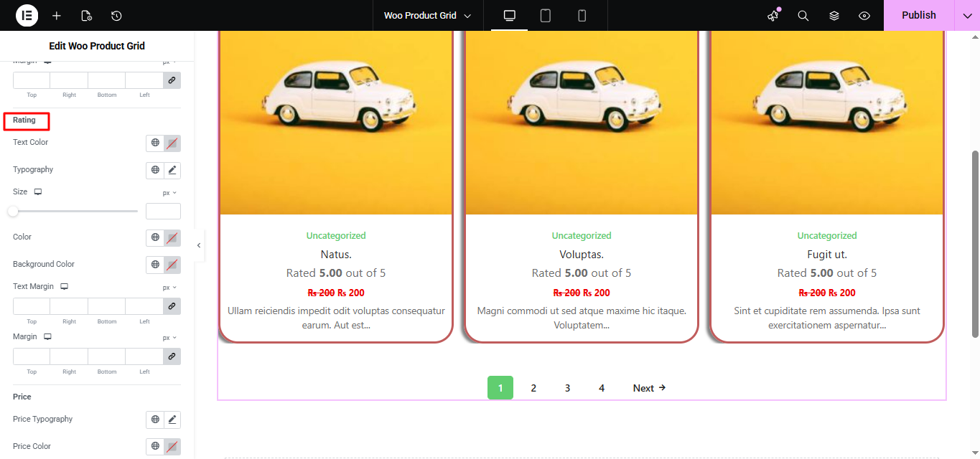This screenshot has height=459, width=980.
Task: Open the Size unit px dropdown
Action: pyautogui.click(x=169, y=193)
